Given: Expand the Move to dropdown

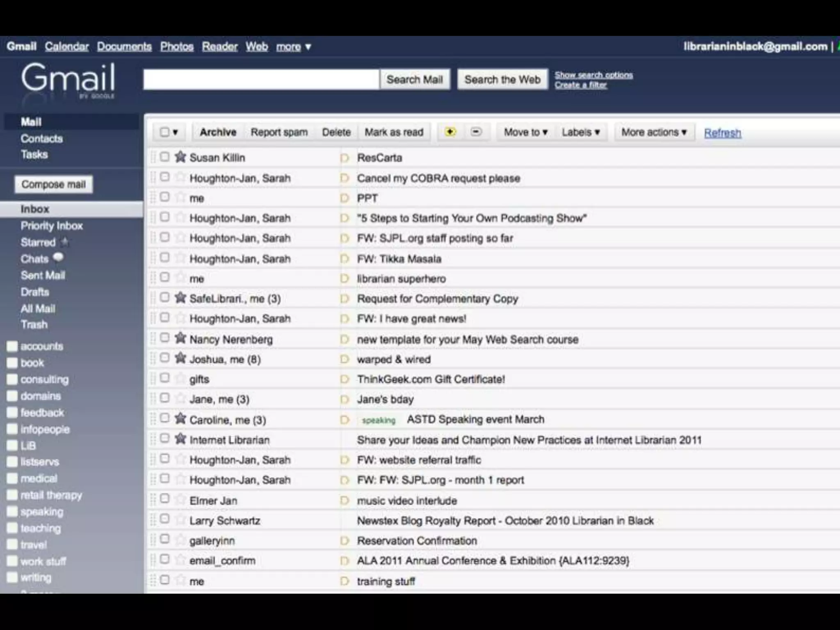Looking at the screenshot, I should click(525, 132).
